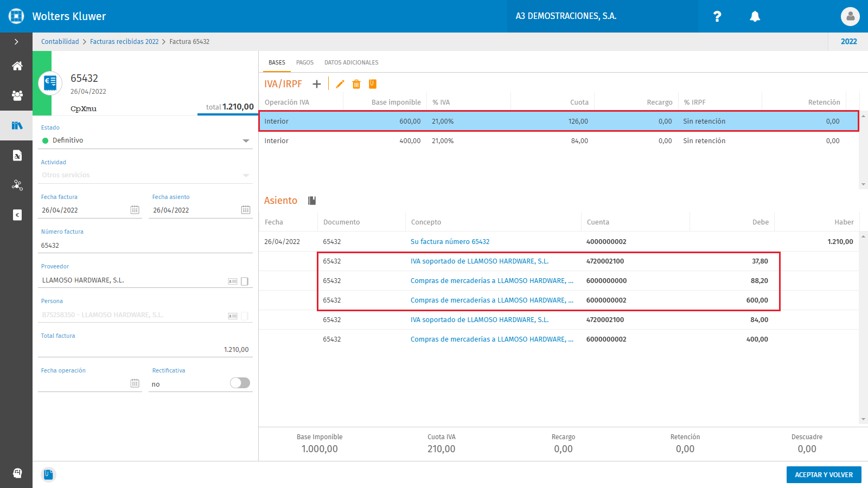
Task: Open the Asiento journal book icon
Action: [x=312, y=201]
